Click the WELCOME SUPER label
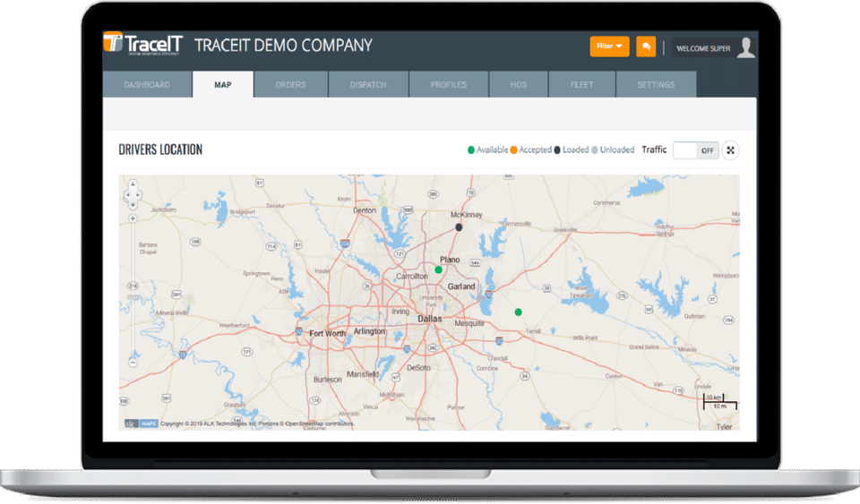 point(703,48)
